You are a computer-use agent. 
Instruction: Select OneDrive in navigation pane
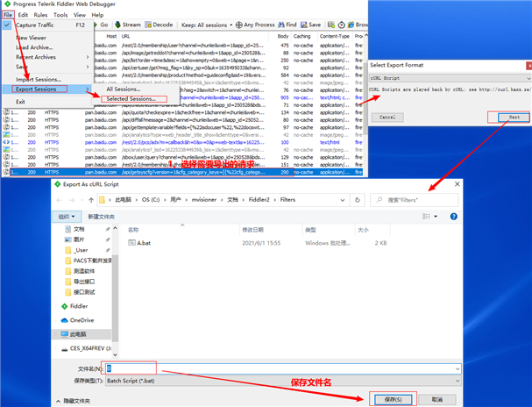coord(82,320)
